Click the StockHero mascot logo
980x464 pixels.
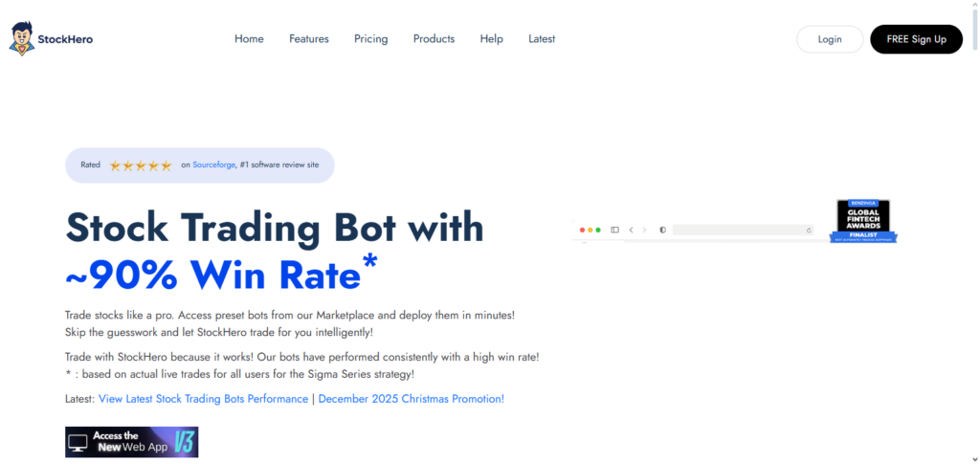pos(21,38)
